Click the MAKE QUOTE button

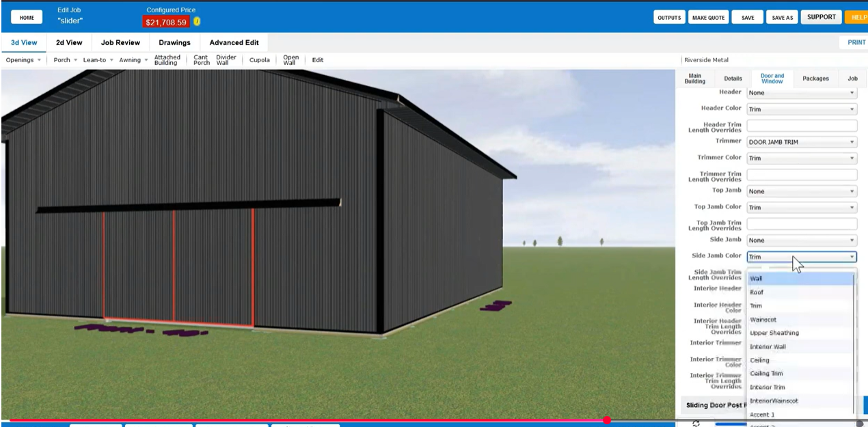709,18
